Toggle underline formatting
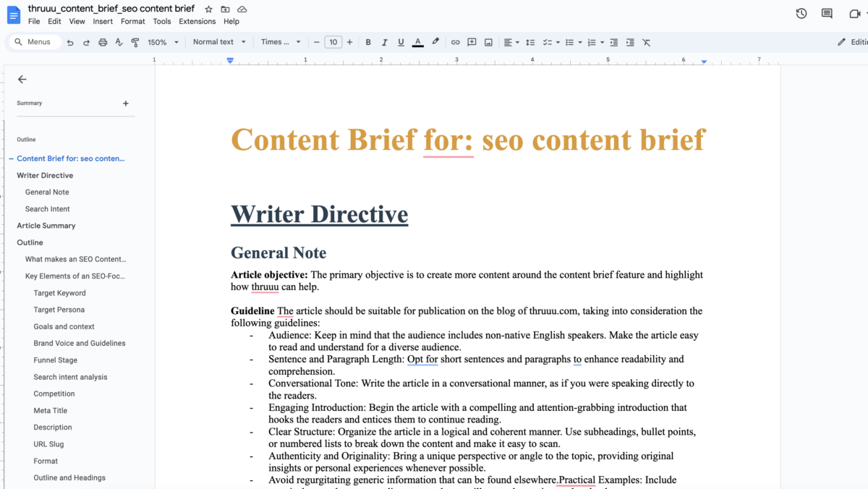 400,42
